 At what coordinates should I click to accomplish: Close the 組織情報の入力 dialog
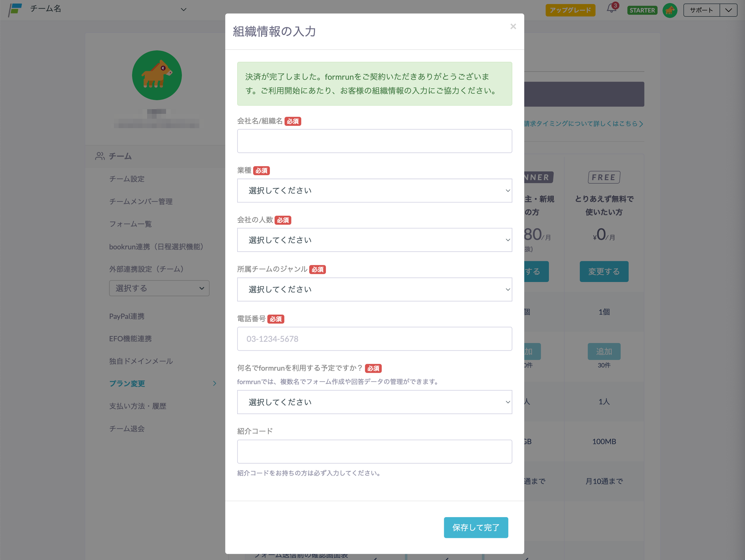[513, 27]
